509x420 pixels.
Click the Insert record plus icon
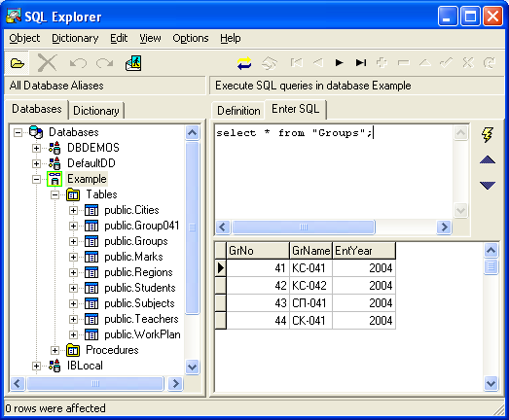pos(382,62)
